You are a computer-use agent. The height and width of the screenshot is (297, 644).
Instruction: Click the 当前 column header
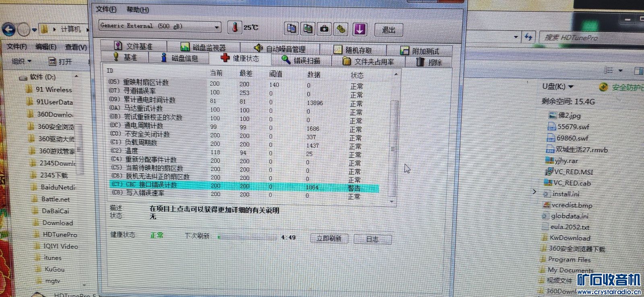(216, 73)
